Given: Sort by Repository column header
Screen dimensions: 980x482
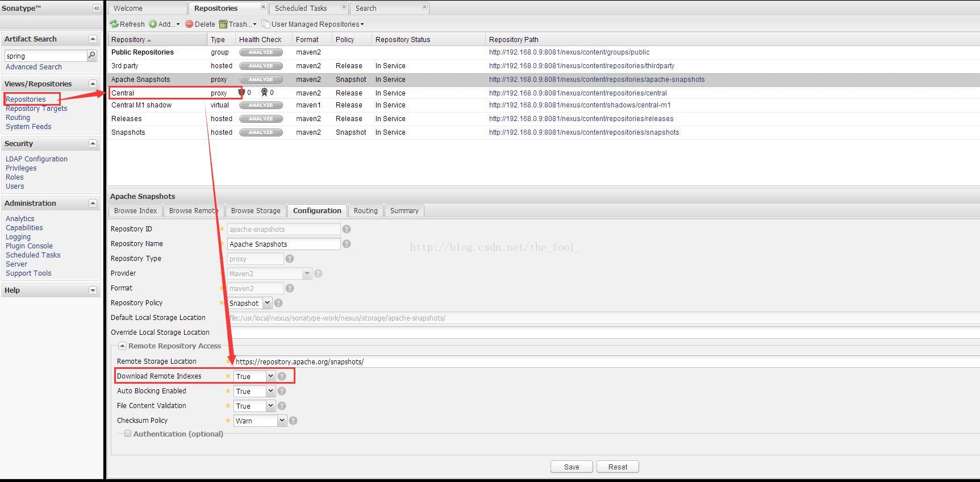Looking at the screenshot, I should pyautogui.click(x=157, y=39).
